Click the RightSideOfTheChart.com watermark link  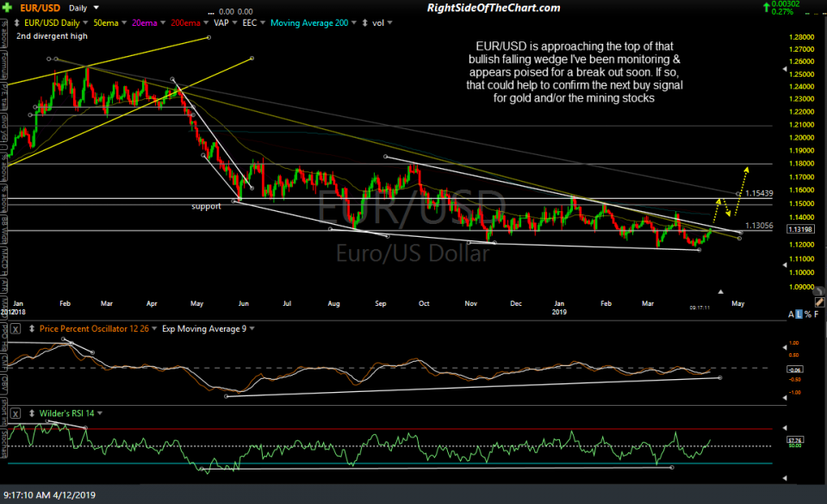pyautogui.click(x=493, y=7)
